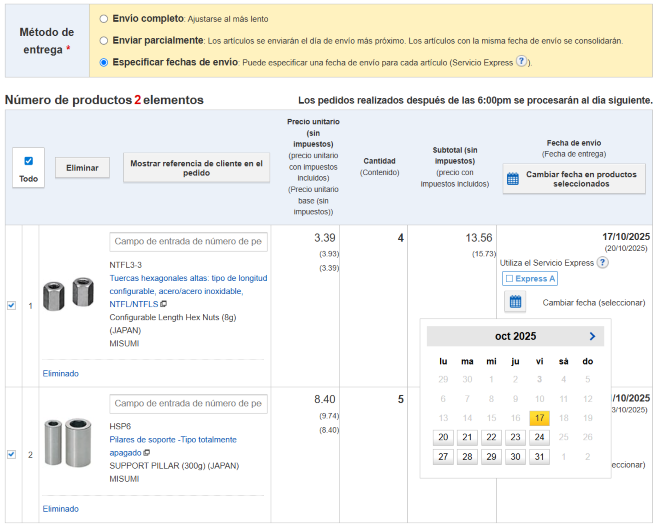
Task: Click the hex nuts product thumbnail
Action: point(69,293)
